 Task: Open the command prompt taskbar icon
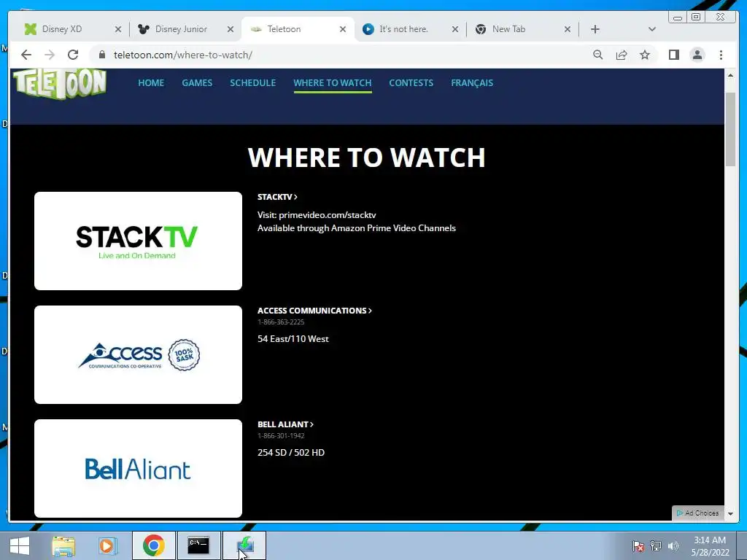[x=198, y=545]
